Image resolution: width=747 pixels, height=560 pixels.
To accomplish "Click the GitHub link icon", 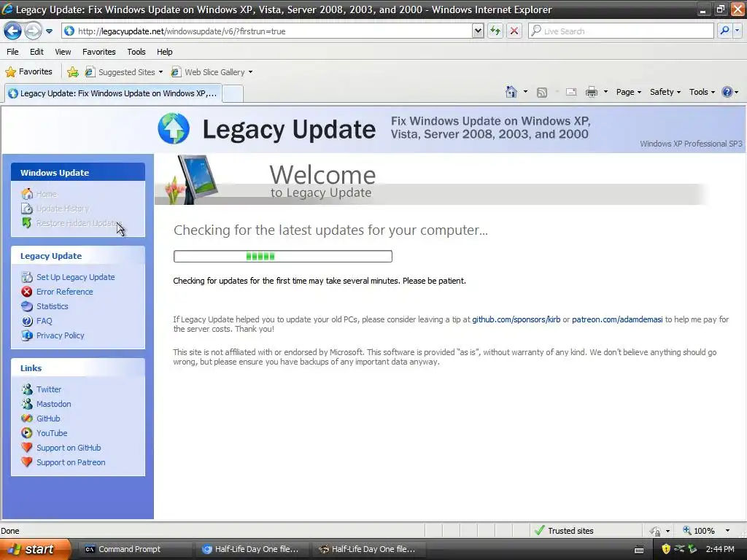I will 27,419.
